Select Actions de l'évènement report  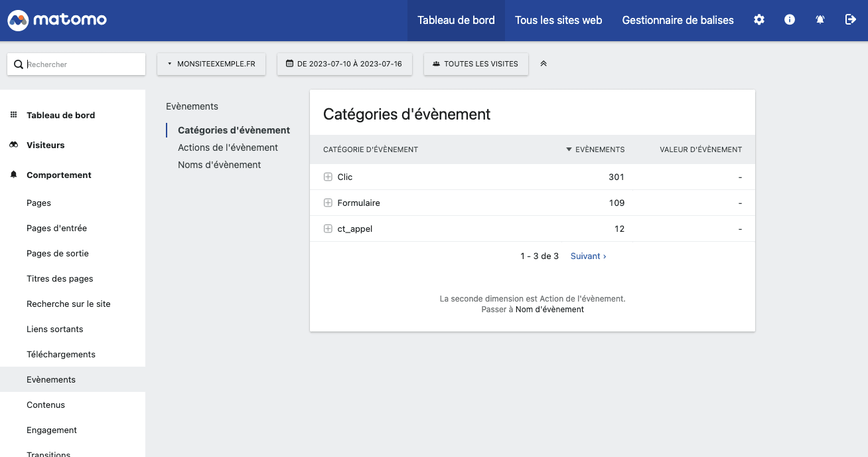228,147
